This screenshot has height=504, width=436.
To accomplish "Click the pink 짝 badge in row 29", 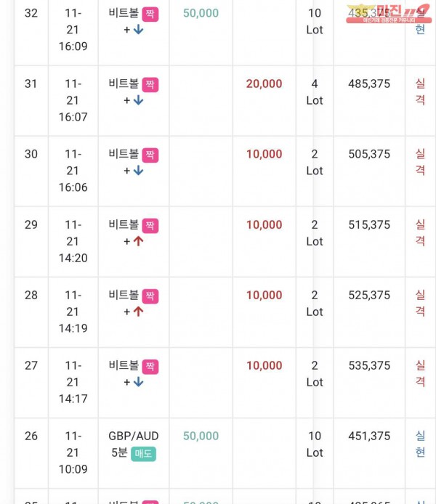I will point(150,225).
